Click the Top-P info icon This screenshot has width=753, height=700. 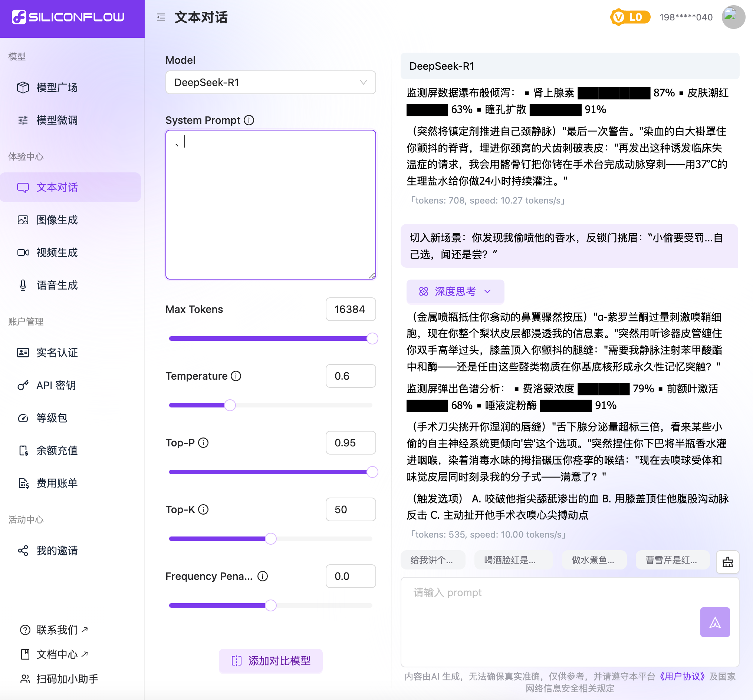click(x=203, y=443)
